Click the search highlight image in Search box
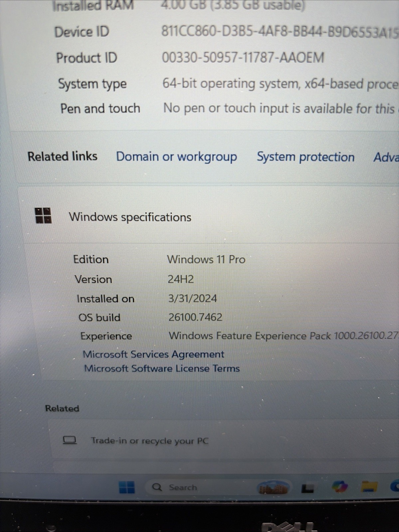 tap(273, 488)
